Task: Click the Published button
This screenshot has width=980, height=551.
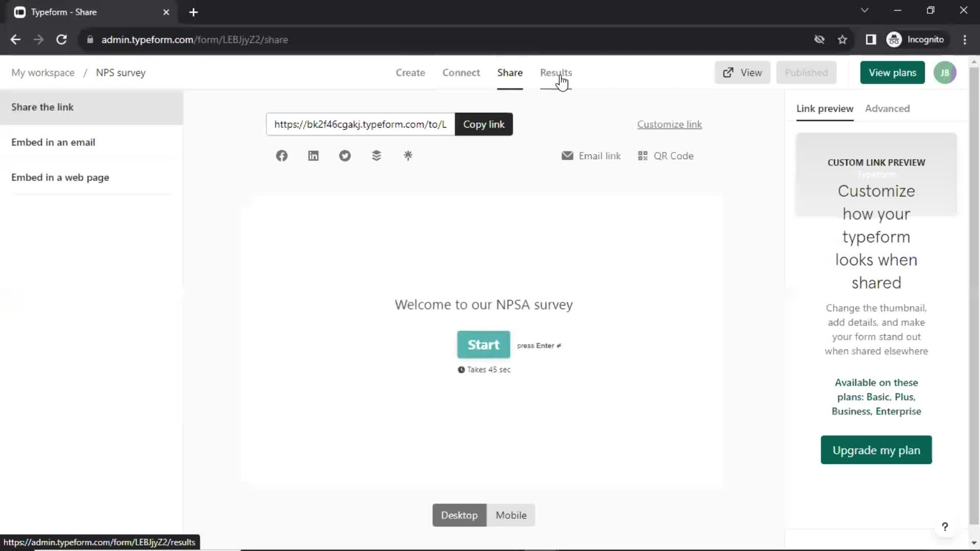Action: (x=806, y=72)
